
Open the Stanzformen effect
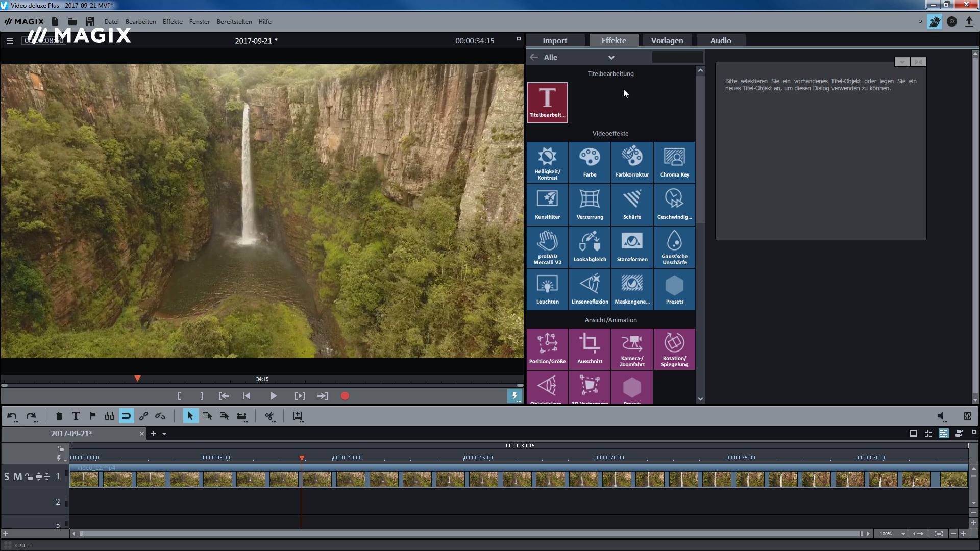click(632, 247)
